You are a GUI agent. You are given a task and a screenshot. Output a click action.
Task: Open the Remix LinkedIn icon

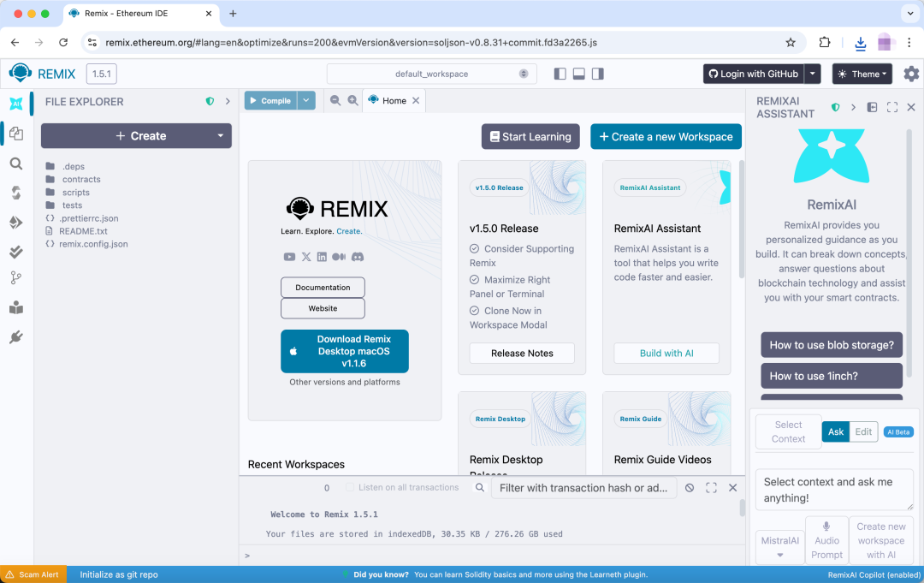322,257
